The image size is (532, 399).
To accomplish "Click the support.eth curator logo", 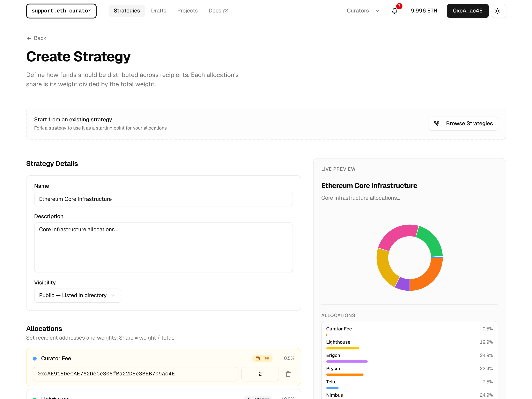I will [x=61, y=11].
